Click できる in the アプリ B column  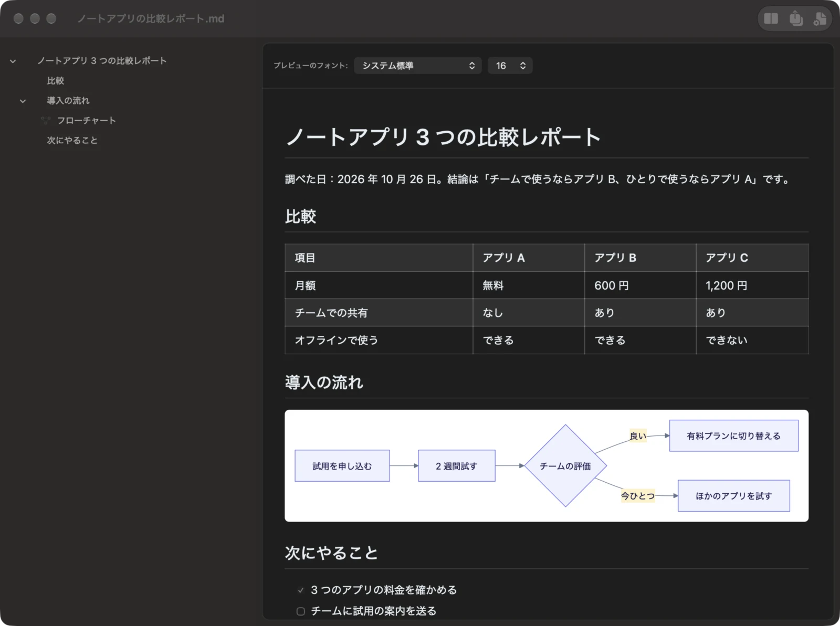[x=640, y=340]
